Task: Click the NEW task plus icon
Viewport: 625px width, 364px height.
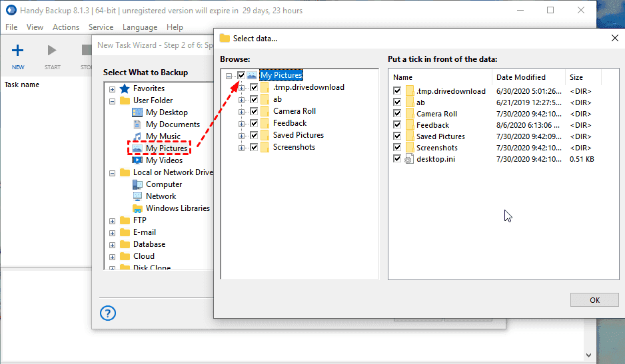Action: click(x=17, y=51)
